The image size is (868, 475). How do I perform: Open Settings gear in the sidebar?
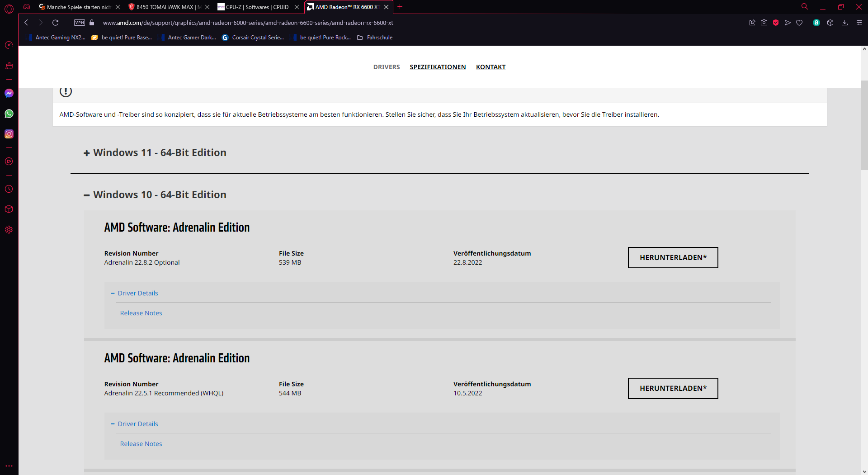pyautogui.click(x=9, y=230)
